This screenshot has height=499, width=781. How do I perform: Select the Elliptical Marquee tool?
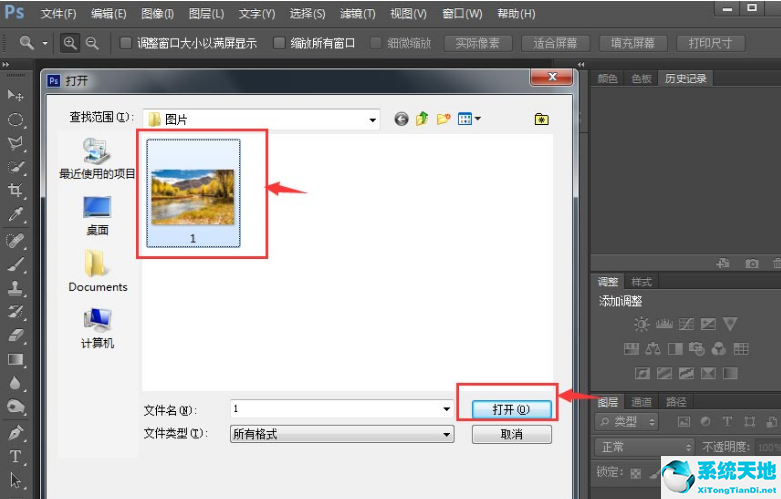(x=15, y=120)
